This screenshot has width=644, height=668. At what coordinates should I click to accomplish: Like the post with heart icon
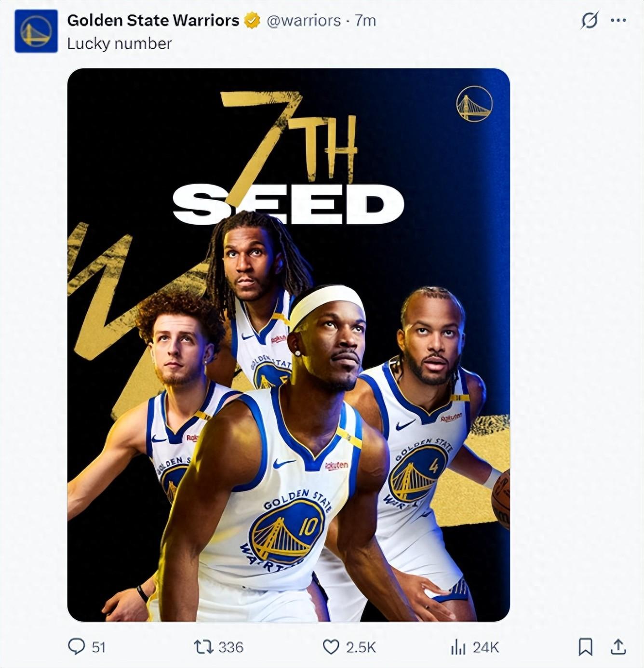[x=331, y=647]
